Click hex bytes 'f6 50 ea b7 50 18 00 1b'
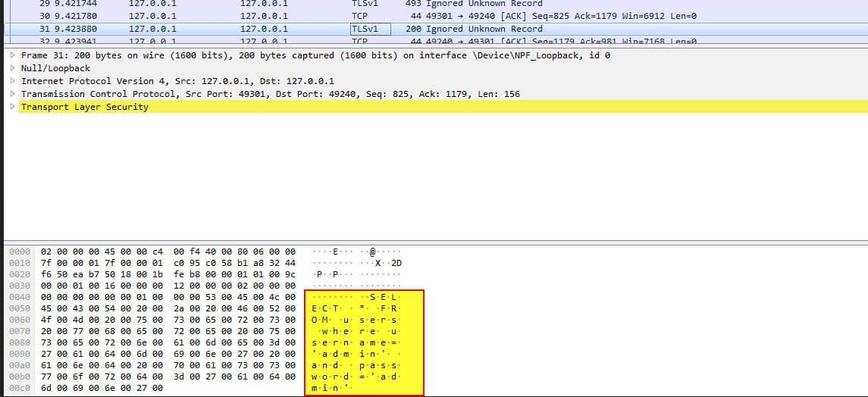This screenshot has width=868, height=397. pyautogui.click(x=102, y=274)
